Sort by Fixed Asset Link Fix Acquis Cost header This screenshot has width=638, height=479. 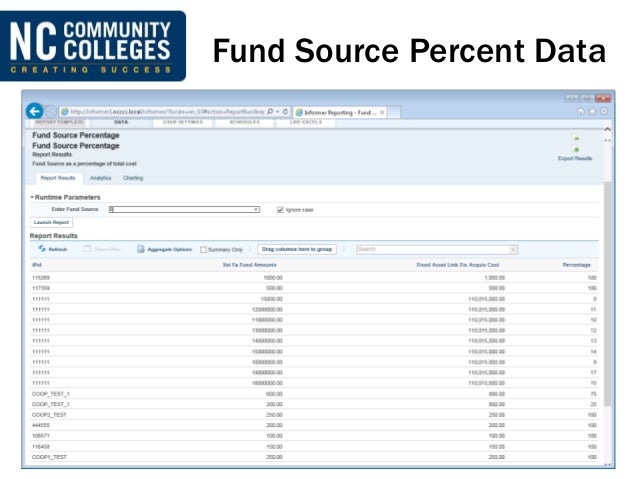click(458, 265)
